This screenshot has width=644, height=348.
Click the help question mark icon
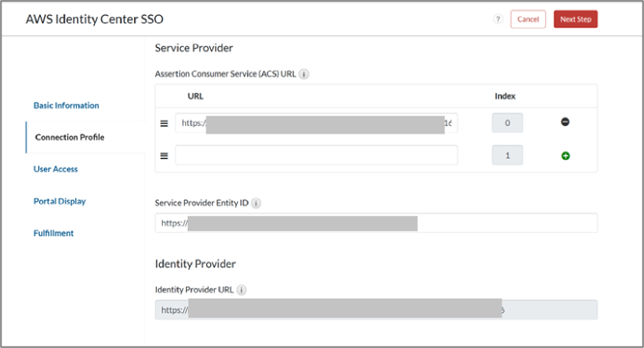498,19
